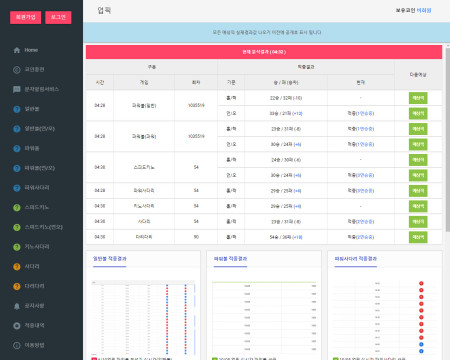Click the pink 회원가입 sign-up button

pos(26,17)
